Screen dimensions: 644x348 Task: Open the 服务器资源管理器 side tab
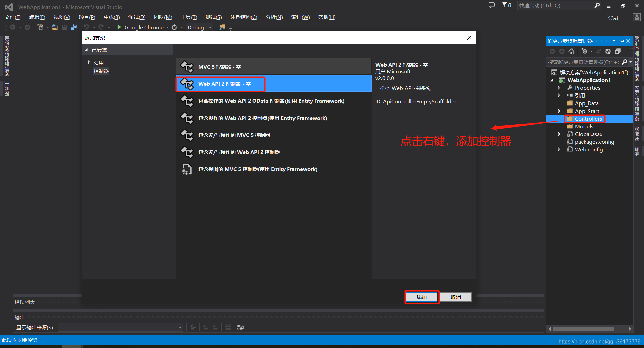click(x=7, y=56)
